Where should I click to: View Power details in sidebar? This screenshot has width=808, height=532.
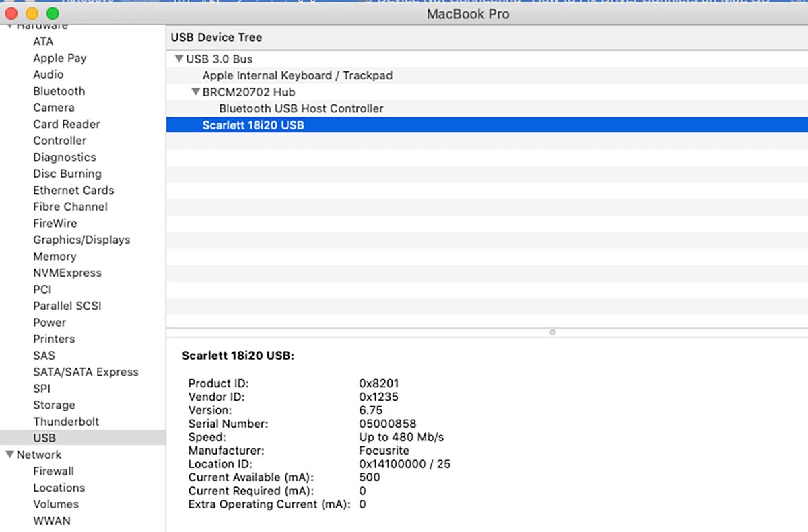click(x=49, y=323)
